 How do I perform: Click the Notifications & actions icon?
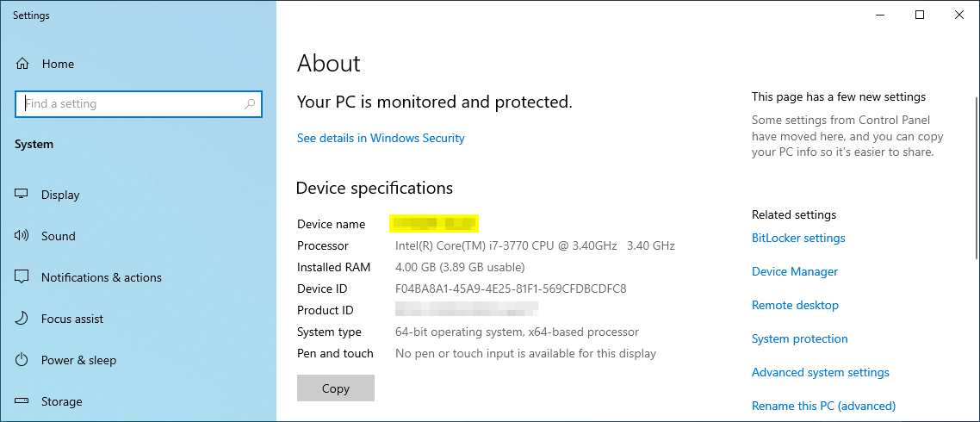[x=22, y=277]
